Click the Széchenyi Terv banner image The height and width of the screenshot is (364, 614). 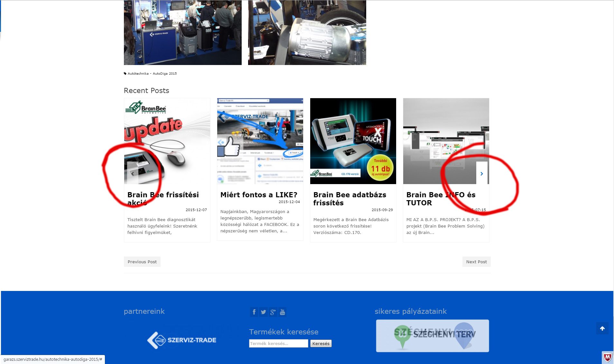click(x=433, y=336)
